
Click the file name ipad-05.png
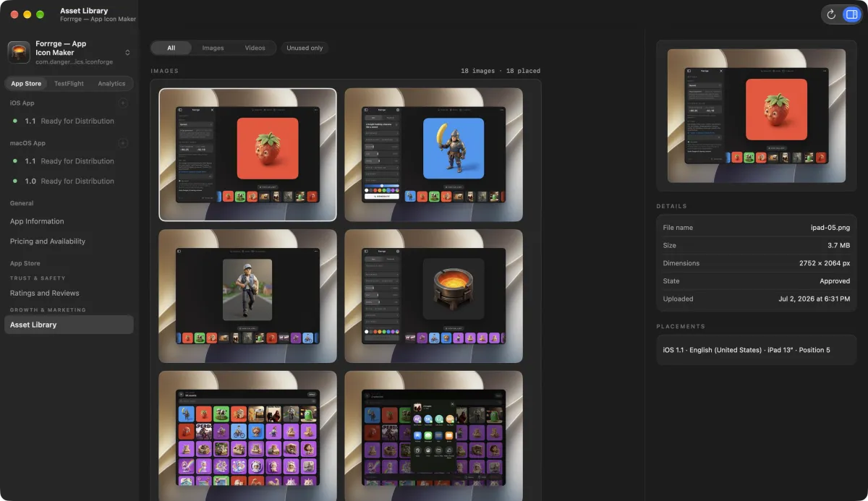[x=830, y=228]
